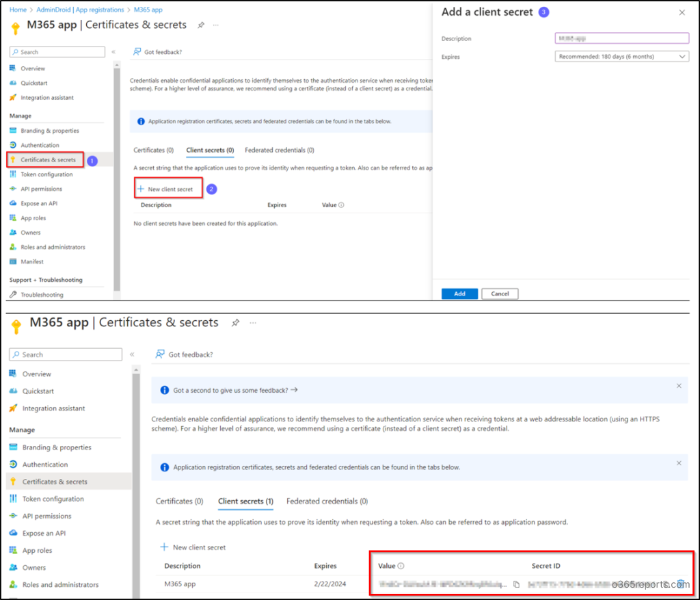Open Quickstart in the lower screenshot sidebar
Screen dimensions: 700x600
pyautogui.click(x=31, y=391)
